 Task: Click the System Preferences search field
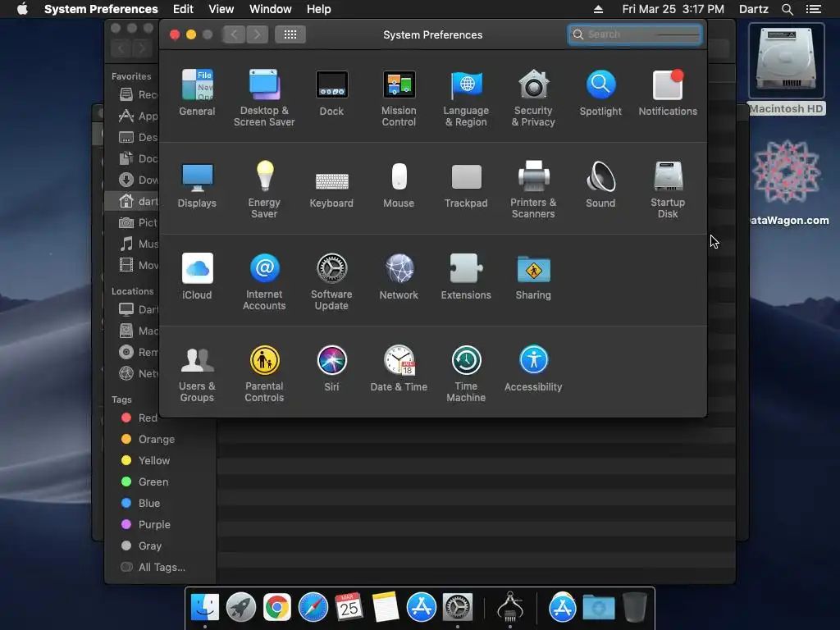tap(635, 34)
